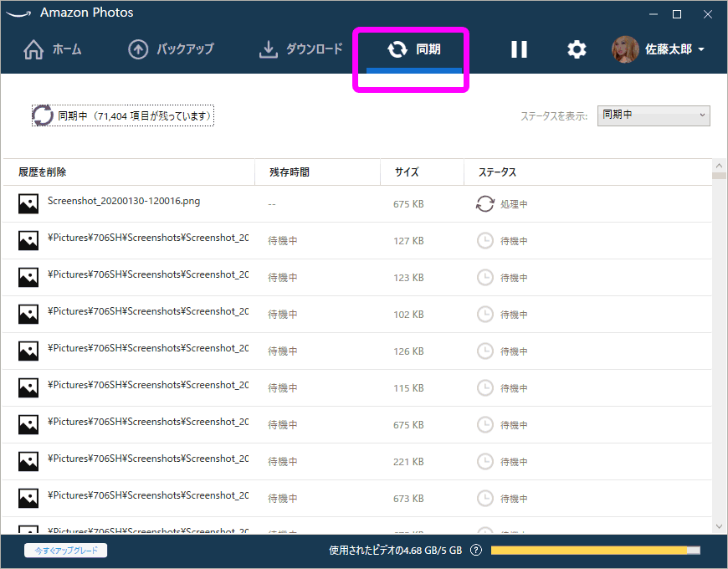Click the 処理中 status text
This screenshot has height=569, width=728.
coord(514,204)
